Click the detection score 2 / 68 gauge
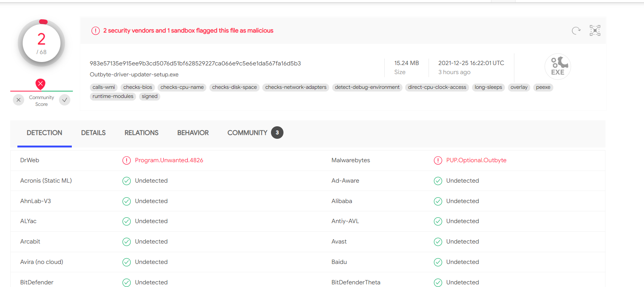Image resolution: width=644 pixels, height=287 pixels. click(42, 43)
